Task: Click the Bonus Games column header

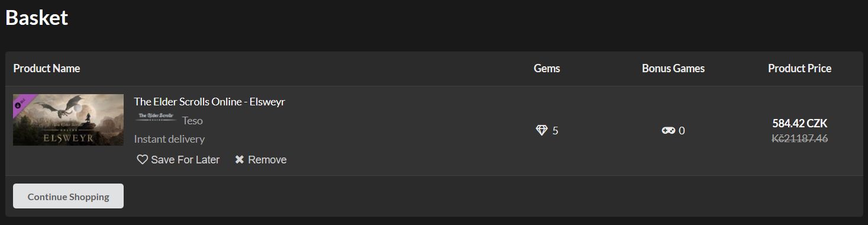Action: tap(673, 69)
